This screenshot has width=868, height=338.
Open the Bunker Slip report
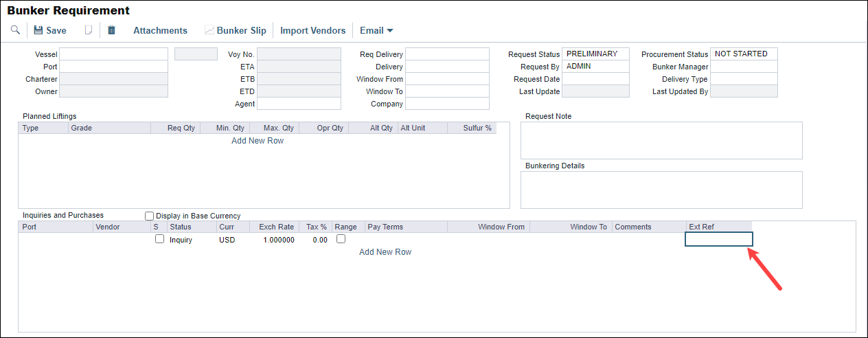point(235,30)
